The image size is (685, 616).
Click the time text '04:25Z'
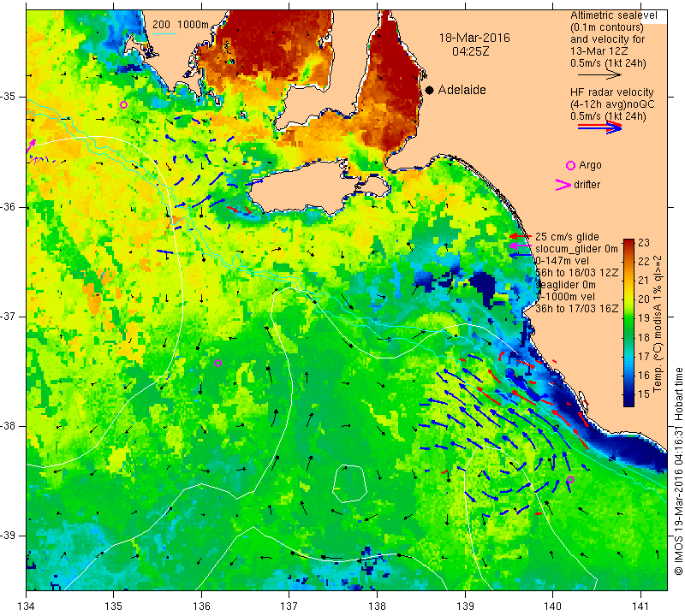point(470,51)
